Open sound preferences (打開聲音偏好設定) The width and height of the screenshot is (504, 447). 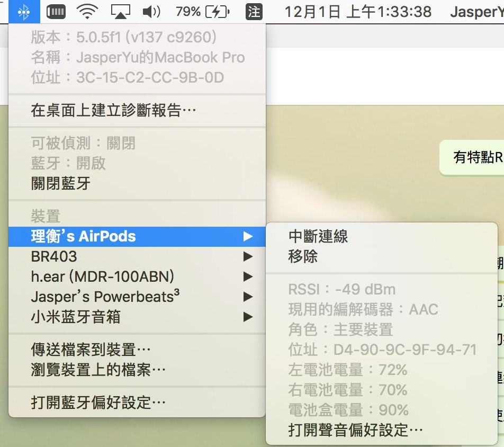(382, 430)
